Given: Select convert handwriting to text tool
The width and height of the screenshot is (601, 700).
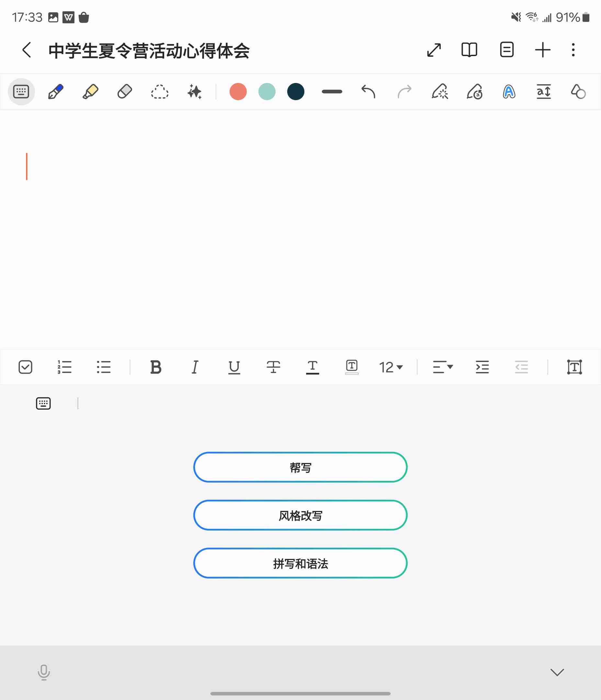Looking at the screenshot, I should tap(474, 92).
